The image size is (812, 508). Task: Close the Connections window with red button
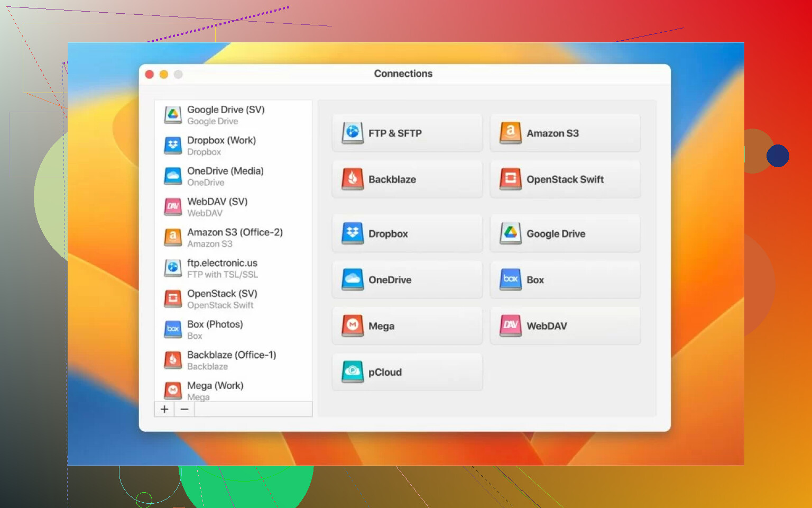click(x=150, y=75)
